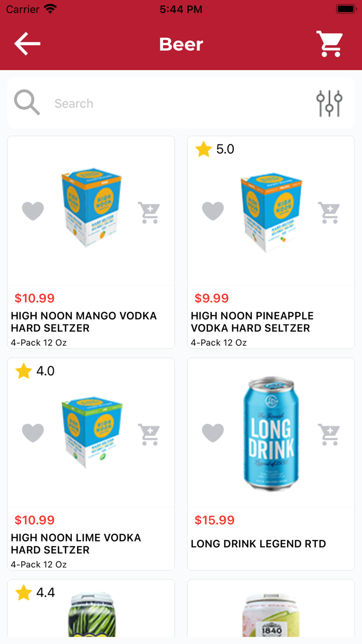Open the filter options icon beside search
This screenshot has height=644, width=362.
click(x=329, y=102)
